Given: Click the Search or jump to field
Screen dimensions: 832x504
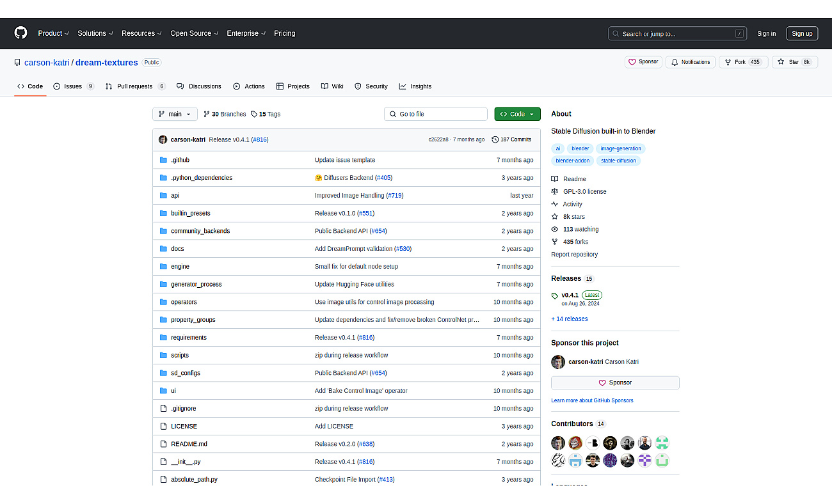Looking at the screenshot, I should [678, 33].
